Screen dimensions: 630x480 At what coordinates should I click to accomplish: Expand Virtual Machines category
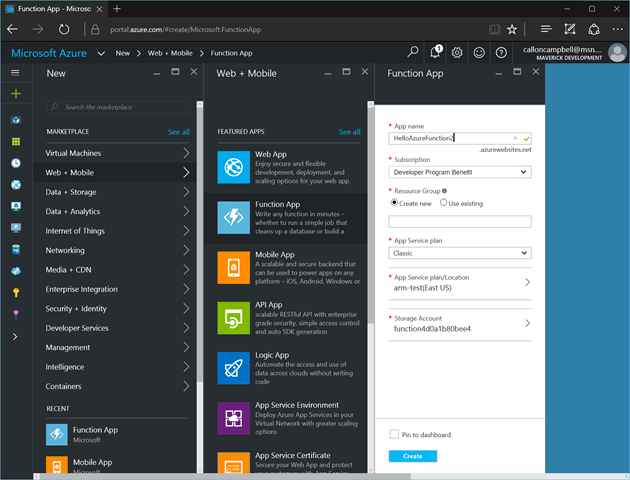(x=186, y=153)
